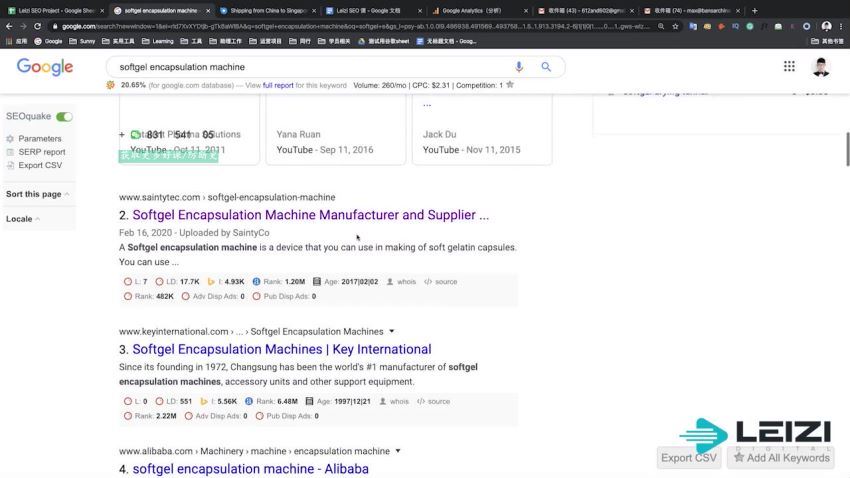Bookmark this page with star icon

pos(675,26)
